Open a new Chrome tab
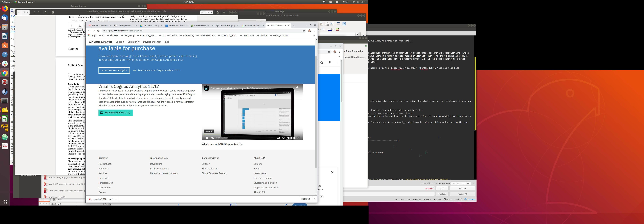644x224 pixels. pyautogui.click(x=294, y=26)
